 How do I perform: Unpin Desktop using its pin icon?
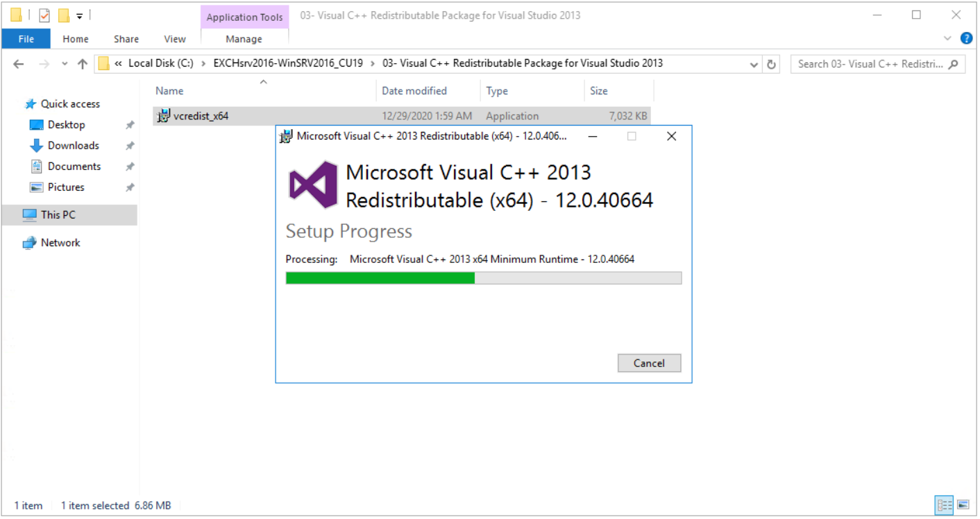pyautogui.click(x=129, y=126)
